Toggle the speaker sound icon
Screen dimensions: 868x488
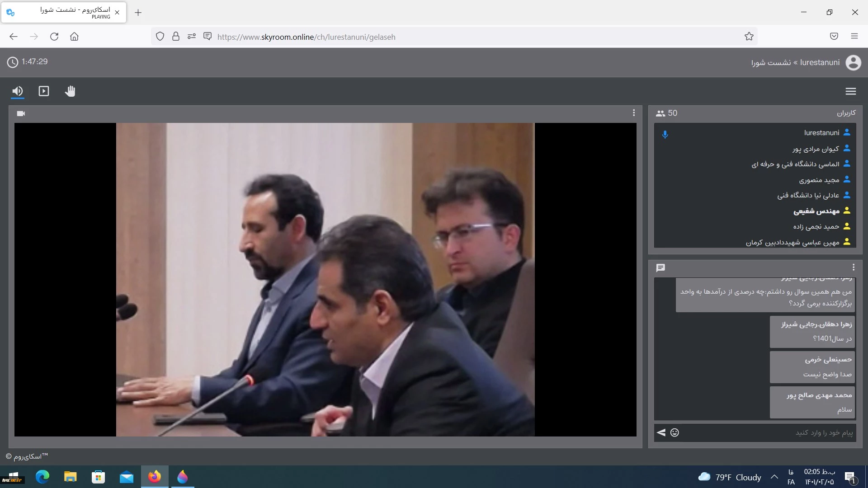(18, 91)
